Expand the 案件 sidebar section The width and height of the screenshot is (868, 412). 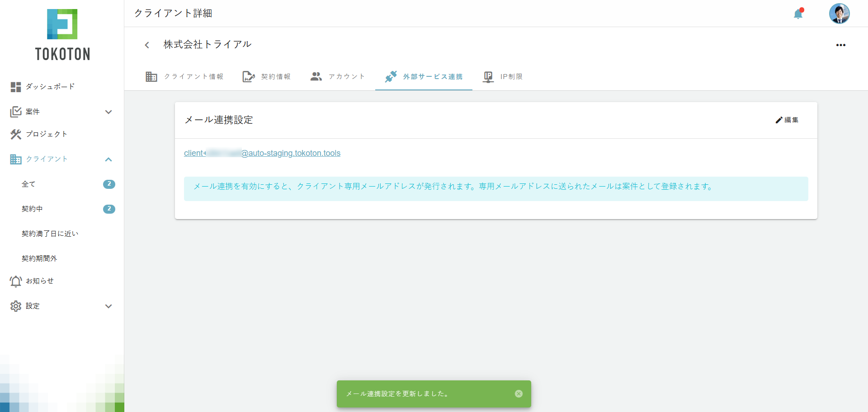[x=108, y=112]
